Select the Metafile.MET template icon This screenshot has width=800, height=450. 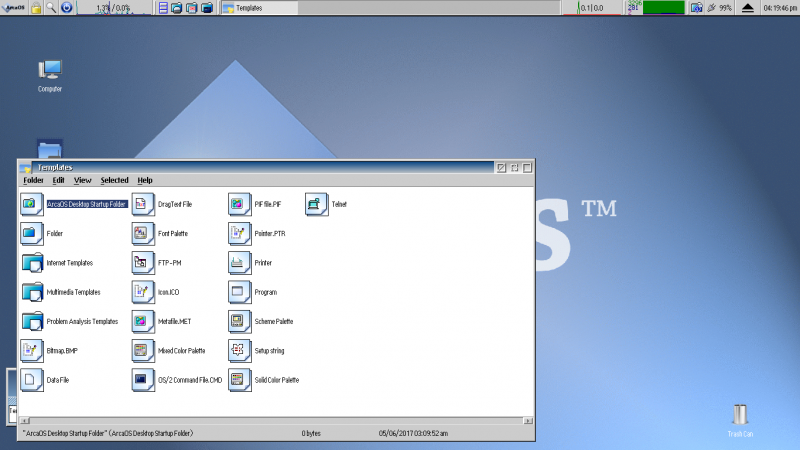(142, 321)
